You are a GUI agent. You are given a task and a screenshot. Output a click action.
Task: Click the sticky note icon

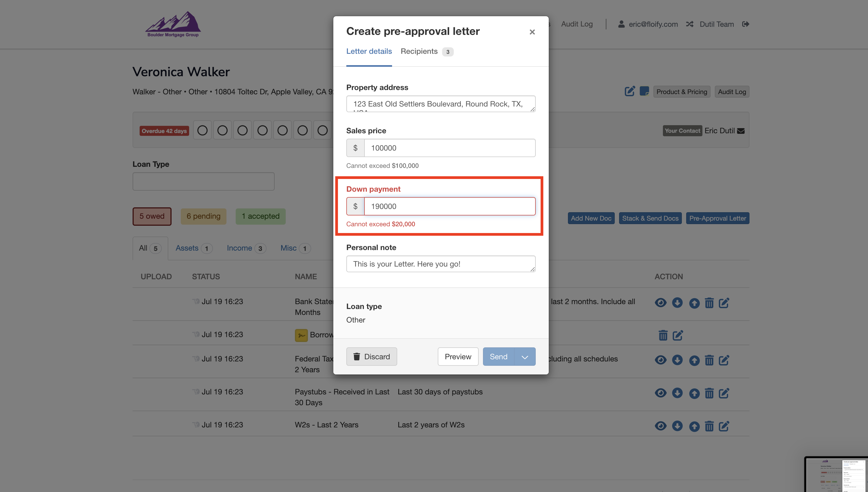644,91
